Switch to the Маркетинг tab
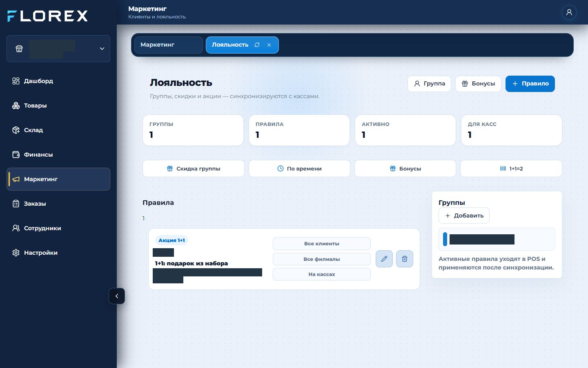Viewport: 588px width, 368px height. click(x=169, y=45)
